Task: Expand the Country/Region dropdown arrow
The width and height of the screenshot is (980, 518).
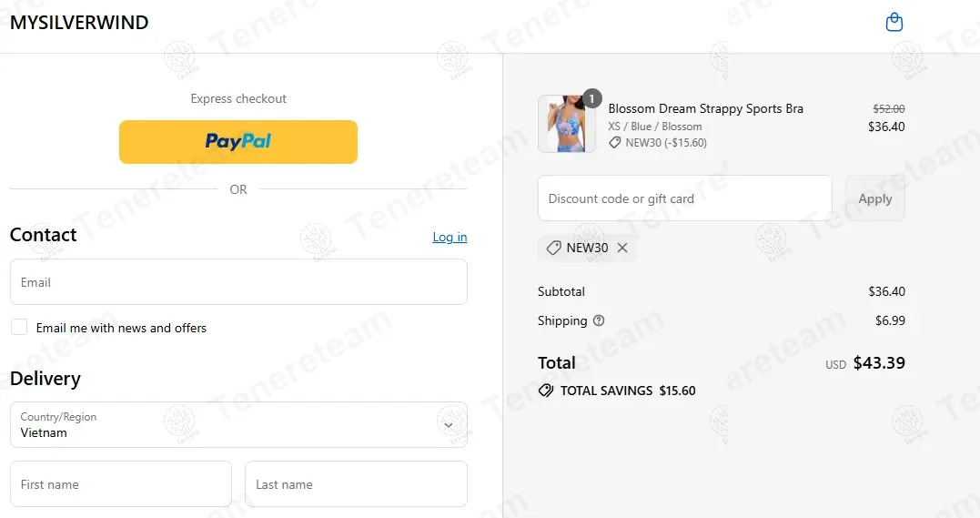Action: point(448,425)
